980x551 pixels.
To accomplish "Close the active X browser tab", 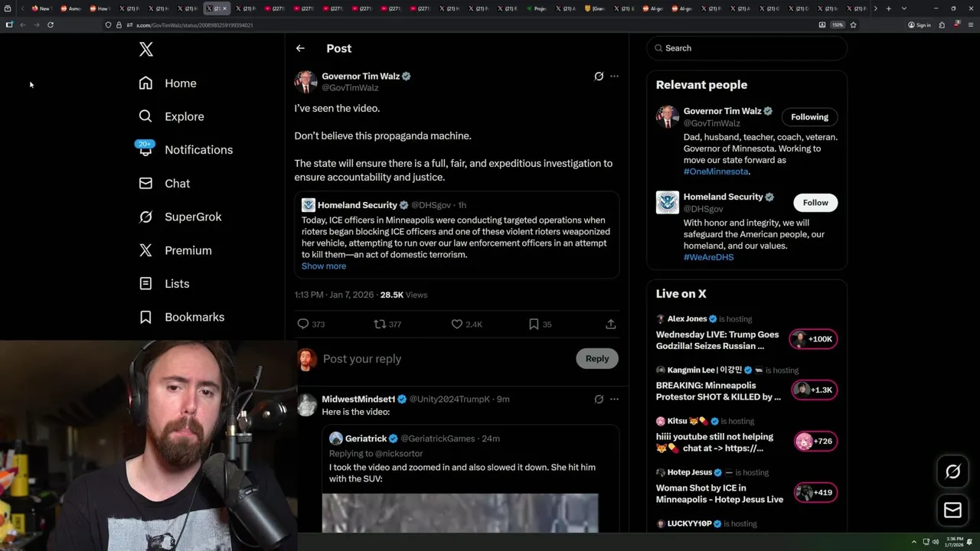I will pos(224,8).
